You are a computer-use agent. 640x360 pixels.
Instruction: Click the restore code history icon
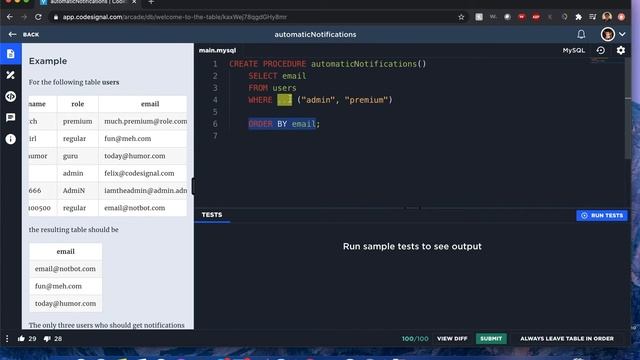pos(601,50)
